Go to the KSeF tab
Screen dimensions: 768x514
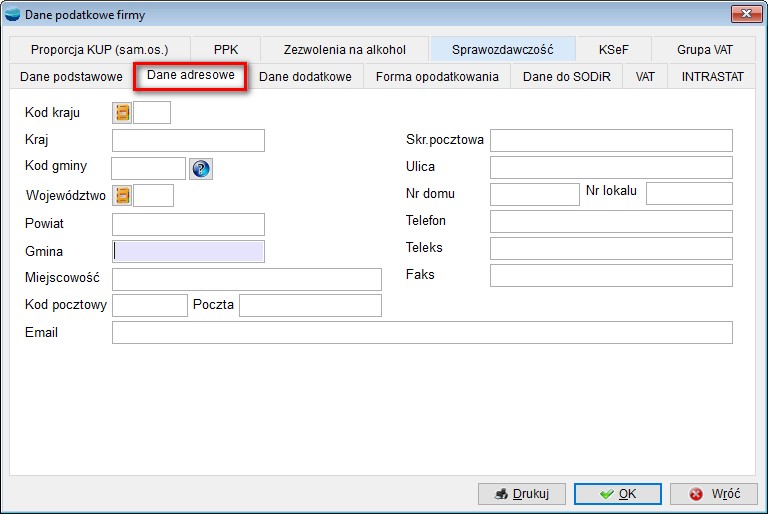pyautogui.click(x=613, y=49)
